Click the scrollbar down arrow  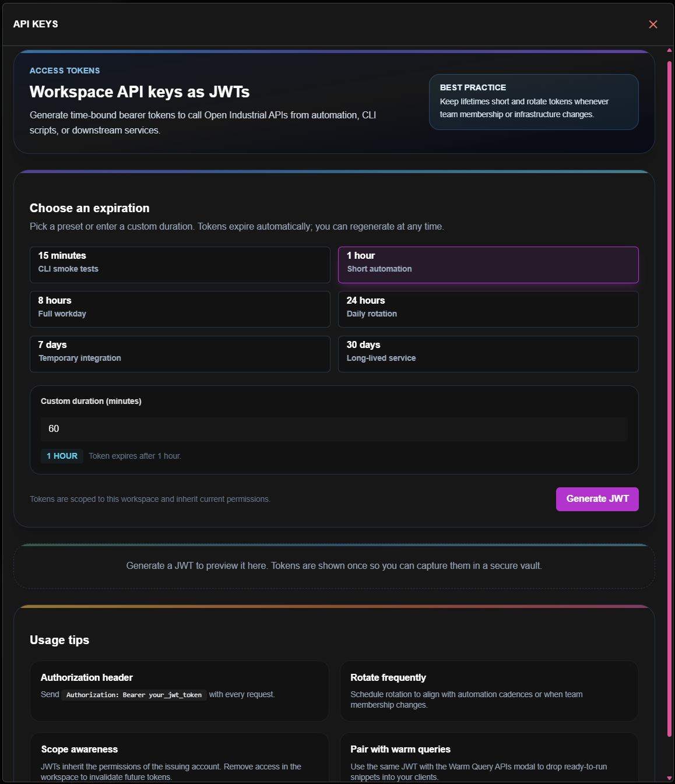coord(669,778)
